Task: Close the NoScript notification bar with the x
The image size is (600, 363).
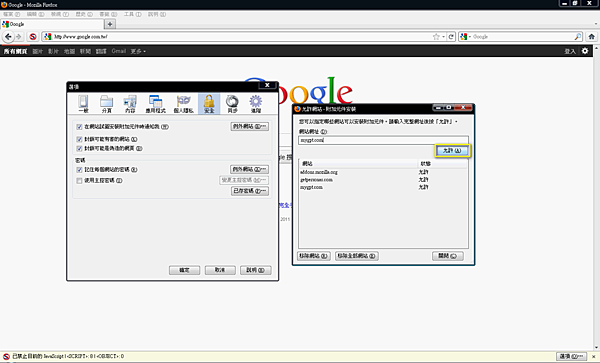Action: tap(594, 356)
